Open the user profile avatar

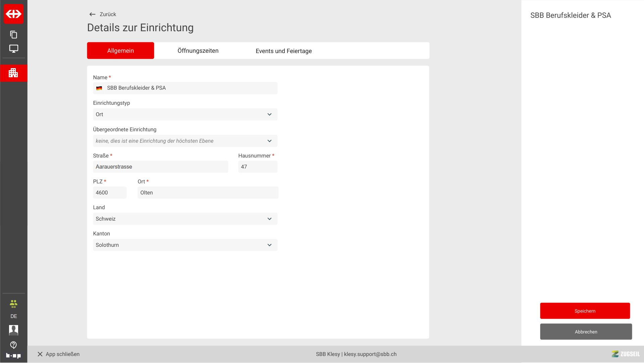click(13, 330)
